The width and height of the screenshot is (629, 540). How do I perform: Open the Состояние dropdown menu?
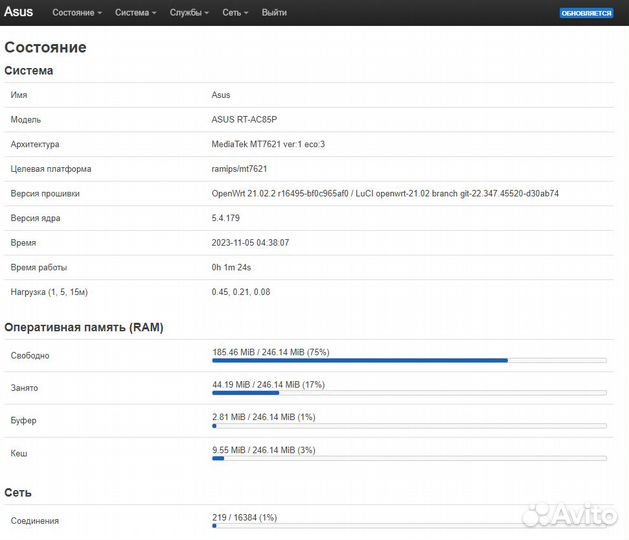tap(77, 12)
